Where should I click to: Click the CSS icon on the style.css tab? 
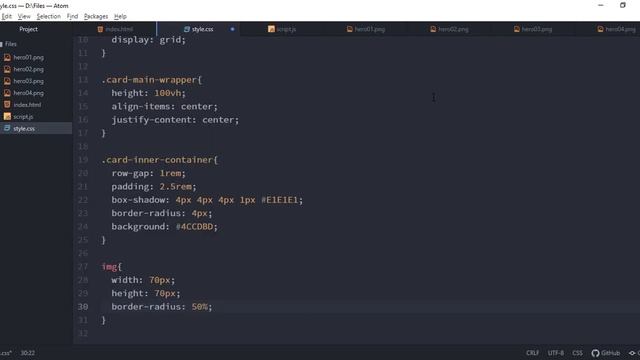click(187, 29)
